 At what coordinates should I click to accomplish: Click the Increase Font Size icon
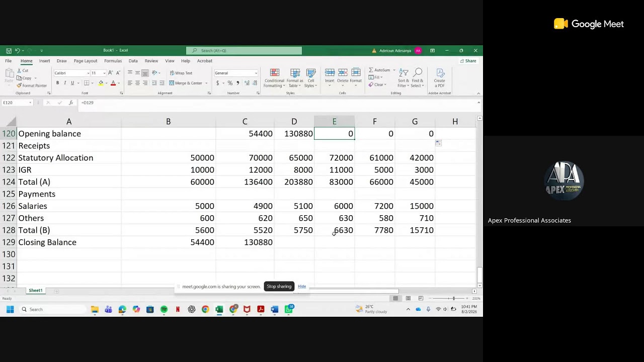tap(111, 73)
